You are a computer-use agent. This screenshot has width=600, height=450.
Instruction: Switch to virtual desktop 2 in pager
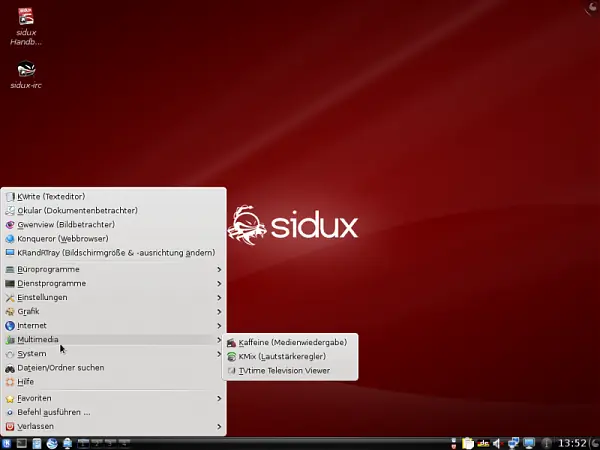97,443
